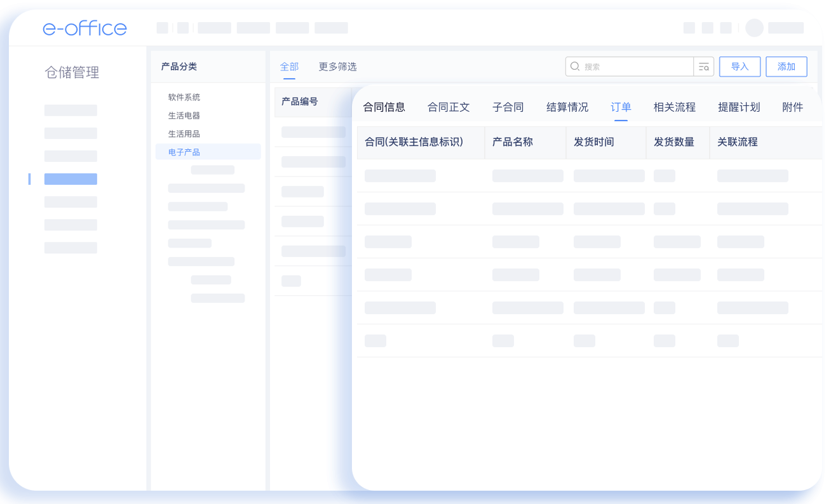Click the 产品编号 column header
This screenshot has width=831, height=504.
(x=300, y=102)
